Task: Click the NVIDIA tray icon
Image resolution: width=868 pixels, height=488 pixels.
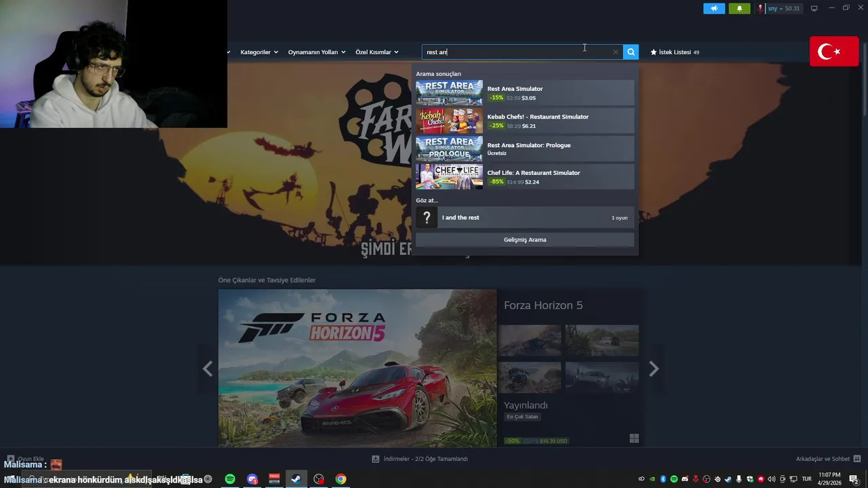Action: coord(652,479)
